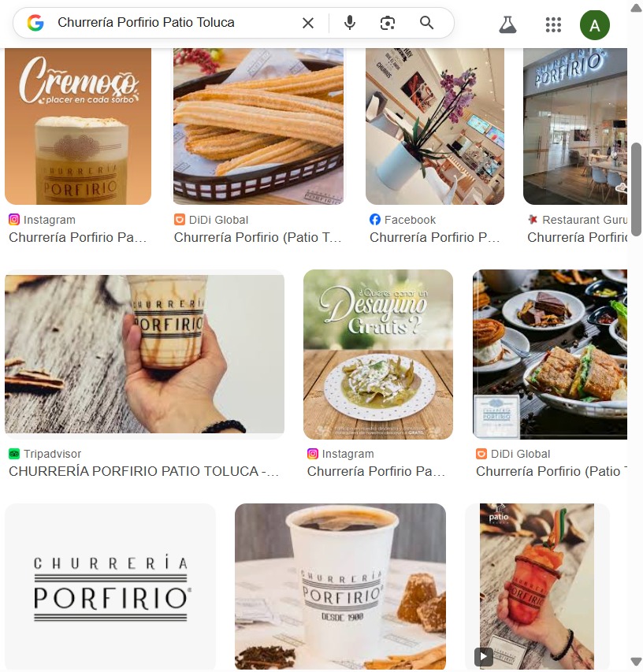Click the Restaurant Guru storefront photo
This screenshot has height=672, width=643.
[x=575, y=126]
